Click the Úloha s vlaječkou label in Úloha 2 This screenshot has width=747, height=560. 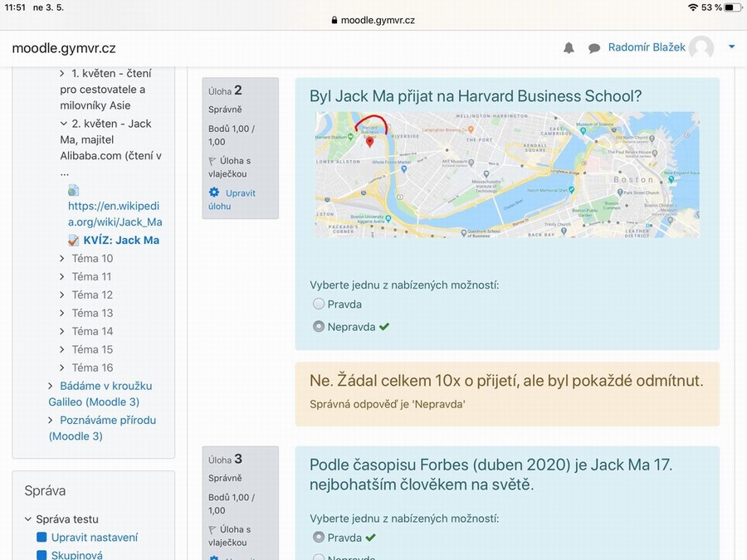coord(230,167)
